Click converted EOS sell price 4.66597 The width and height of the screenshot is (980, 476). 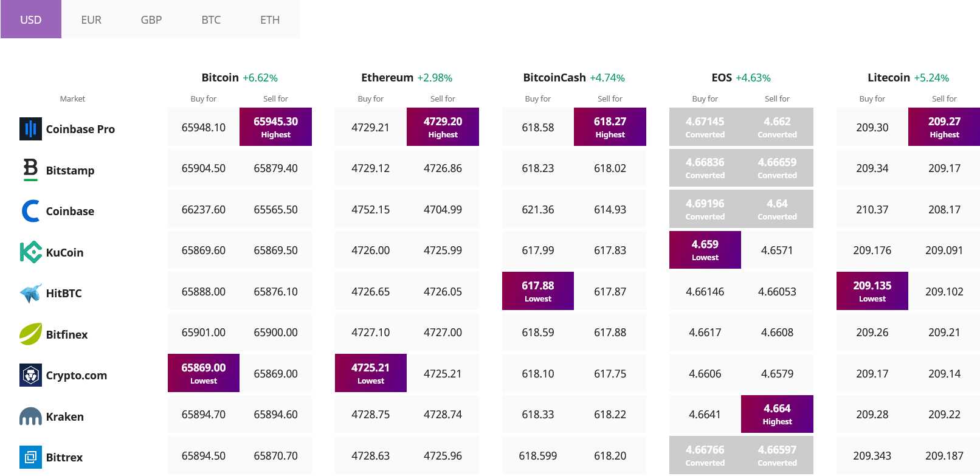[x=777, y=455]
